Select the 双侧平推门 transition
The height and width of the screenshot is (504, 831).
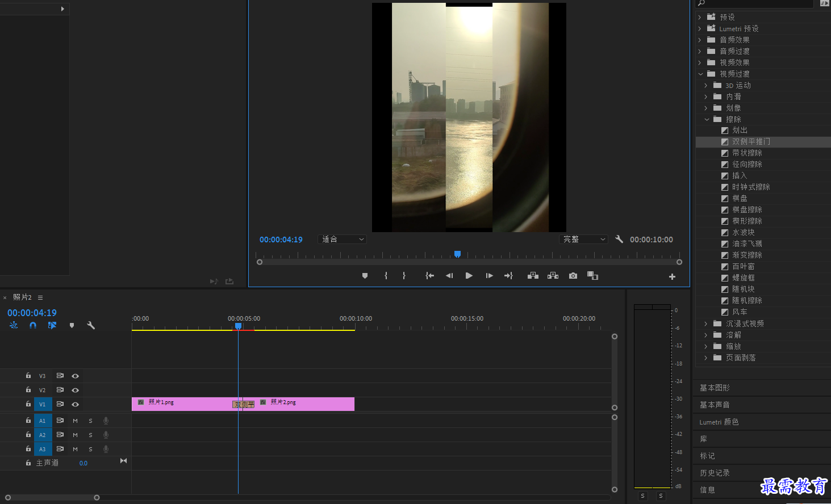751,141
